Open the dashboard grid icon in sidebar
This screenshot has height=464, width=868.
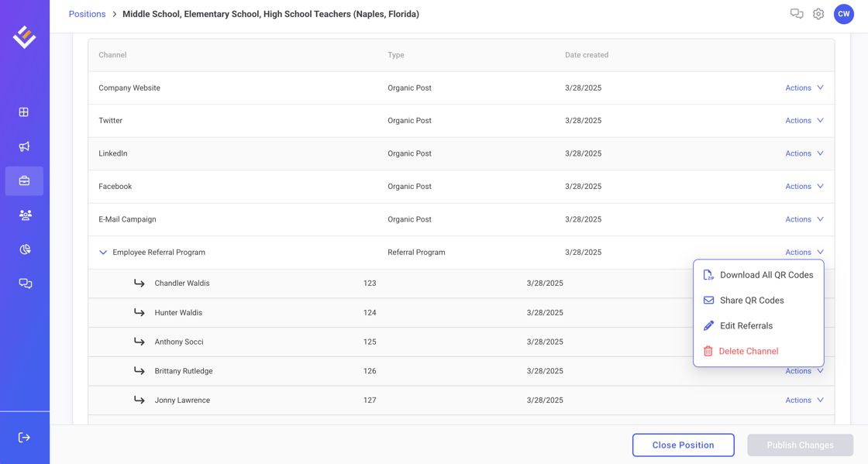point(24,112)
